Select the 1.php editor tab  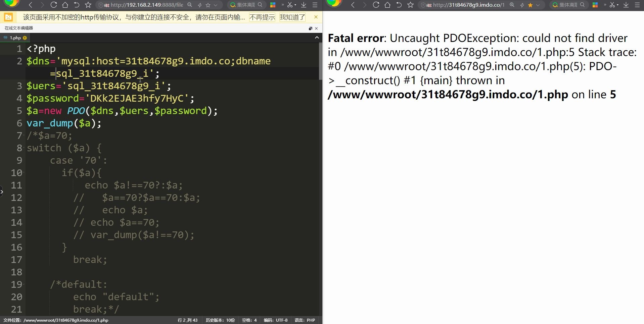coord(15,38)
